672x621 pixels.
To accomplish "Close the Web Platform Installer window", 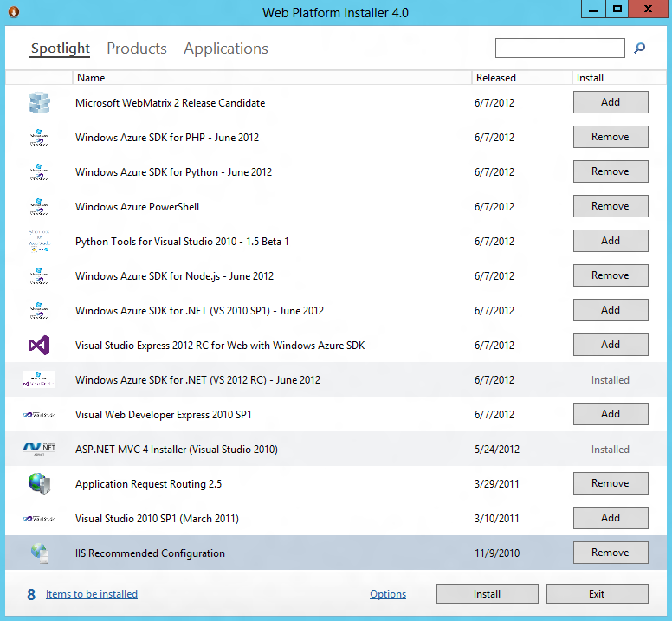I will click(x=648, y=10).
